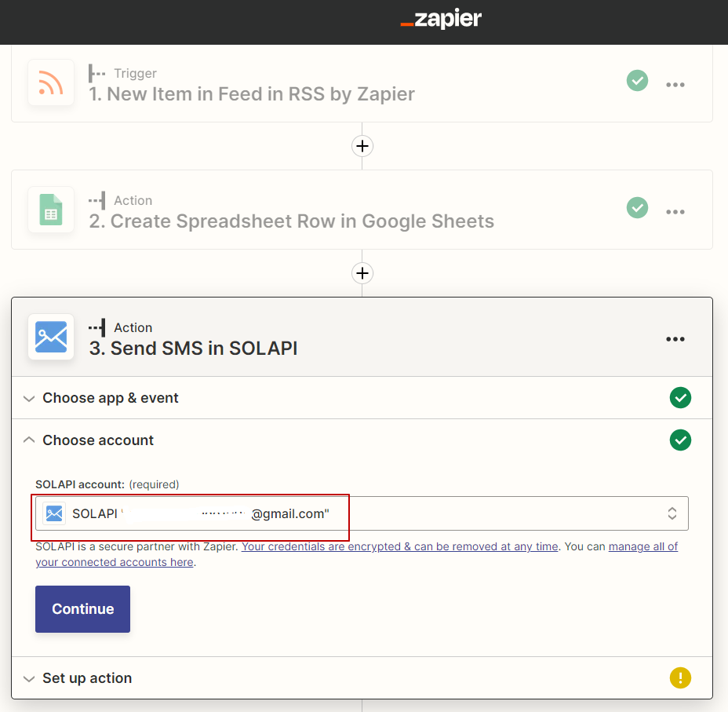Click the Trigger label on step 1
The width and height of the screenshot is (728, 712).
(135, 73)
